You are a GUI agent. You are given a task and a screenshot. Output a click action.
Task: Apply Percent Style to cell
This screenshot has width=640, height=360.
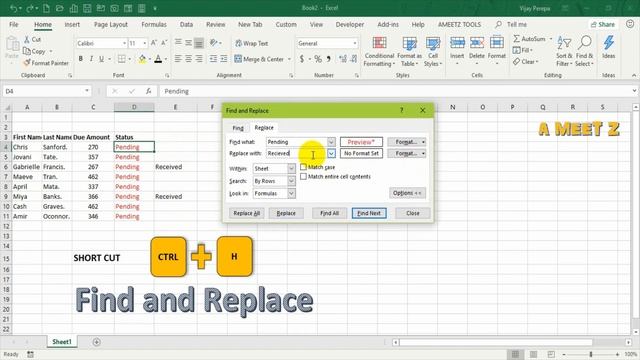[318, 59]
